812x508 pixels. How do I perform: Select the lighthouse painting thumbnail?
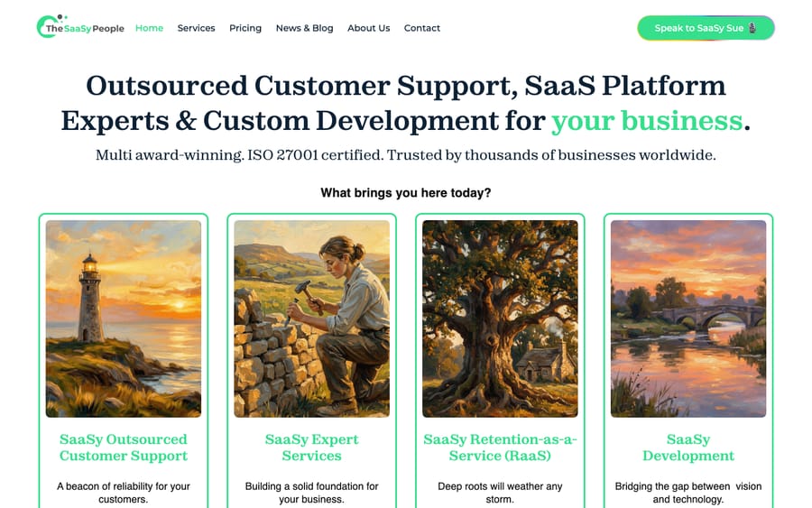[124, 319]
